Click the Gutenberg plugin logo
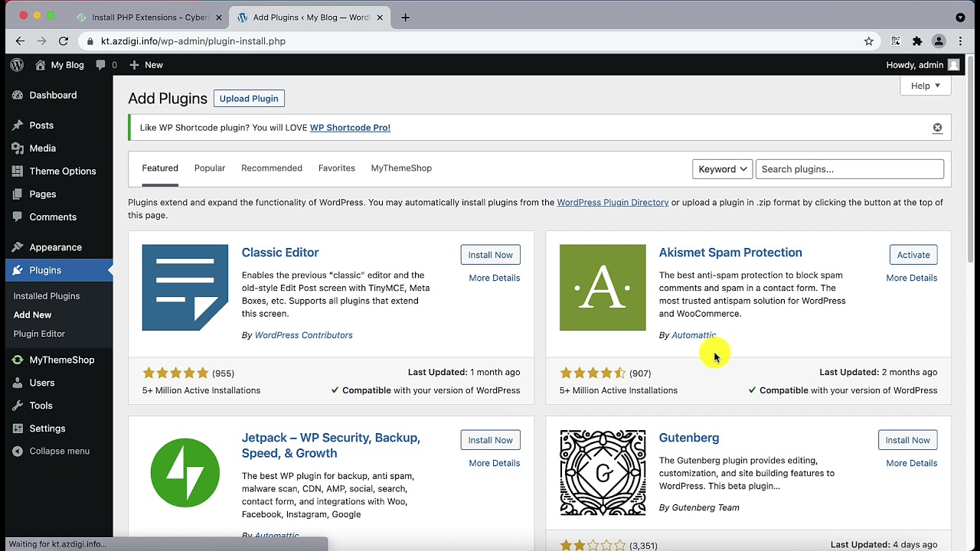This screenshot has height=551, width=980. tap(603, 473)
